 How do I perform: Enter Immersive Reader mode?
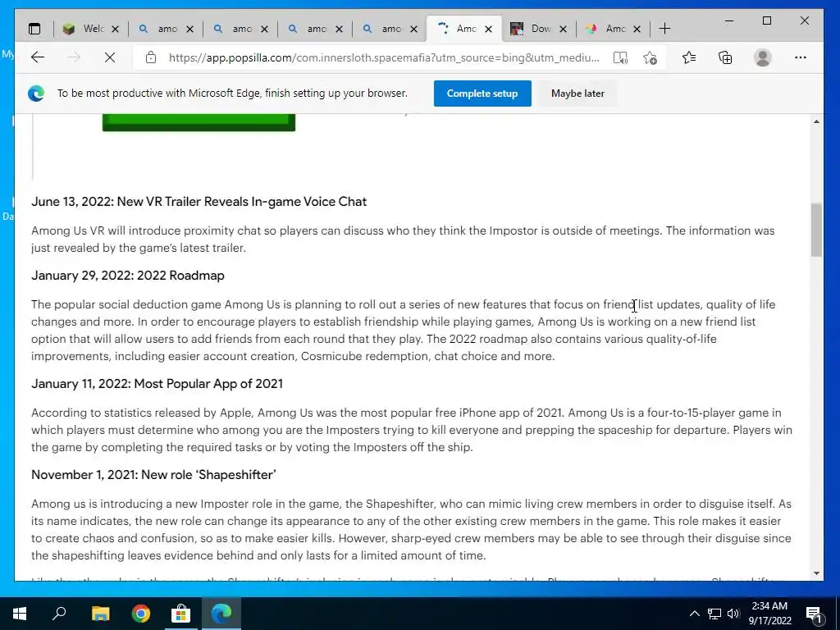620,57
